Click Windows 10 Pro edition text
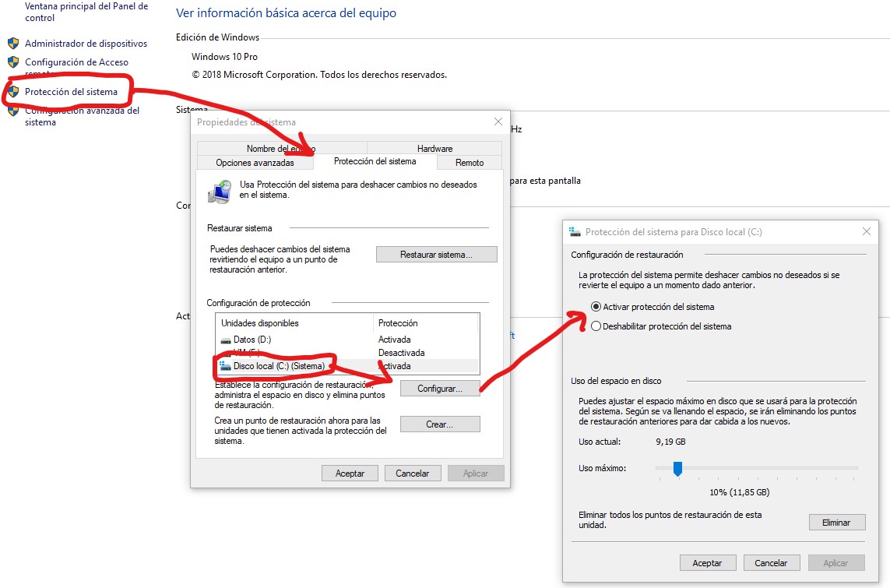The image size is (890, 588). pos(224,56)
